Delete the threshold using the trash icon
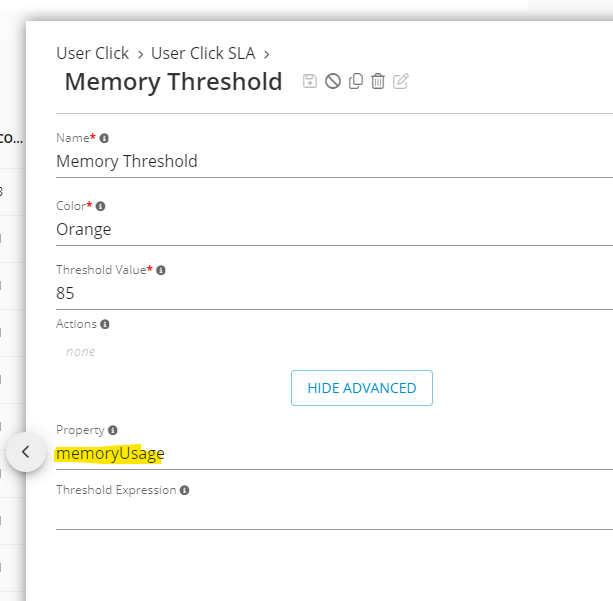The width and height of the screenshot is (613, 601). tap(378, 81)
